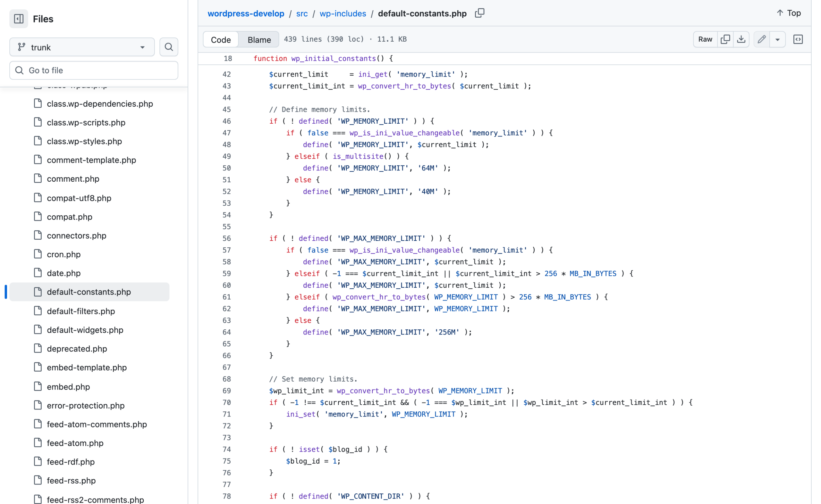The image size is (821, 504).
Task: Open feed-atom-comments.php in file tree
Action: pos(89,424)
